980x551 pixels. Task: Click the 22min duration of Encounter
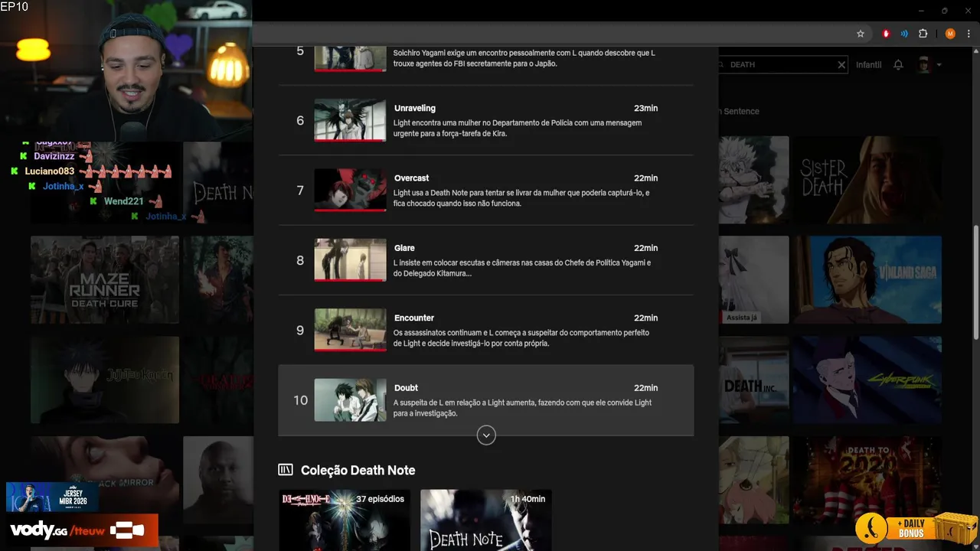coord(645,318)
